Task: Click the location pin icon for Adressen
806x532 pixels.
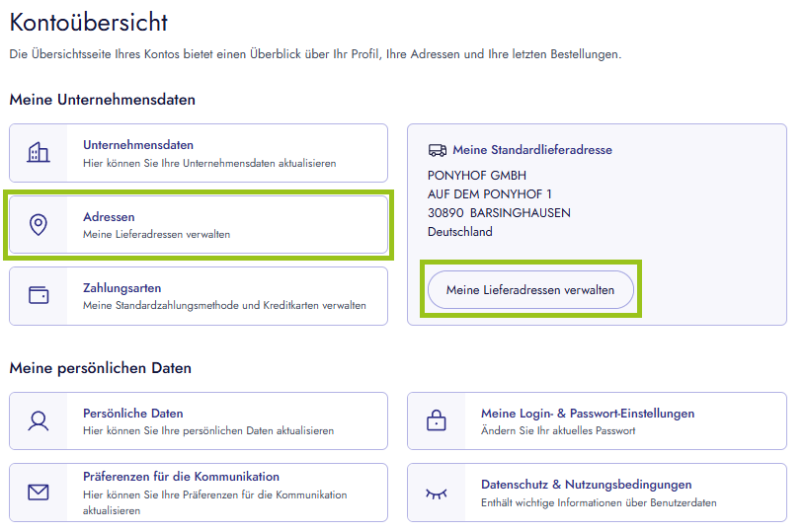Action: click(39, 224)
